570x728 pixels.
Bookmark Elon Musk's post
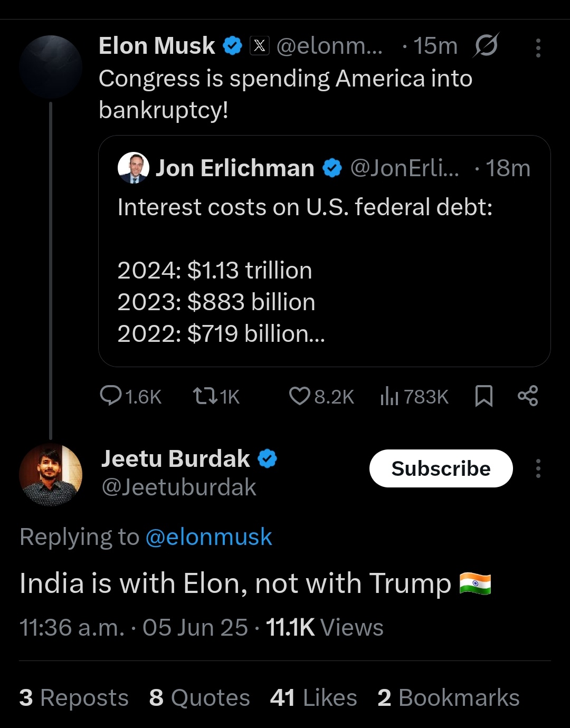(x=483, y=396)
